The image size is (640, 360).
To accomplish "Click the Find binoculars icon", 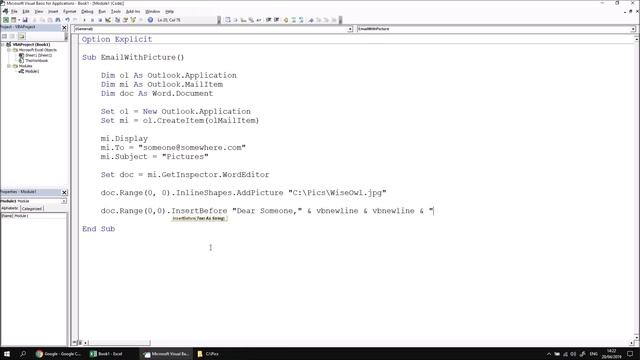I will tap(58, 20).
